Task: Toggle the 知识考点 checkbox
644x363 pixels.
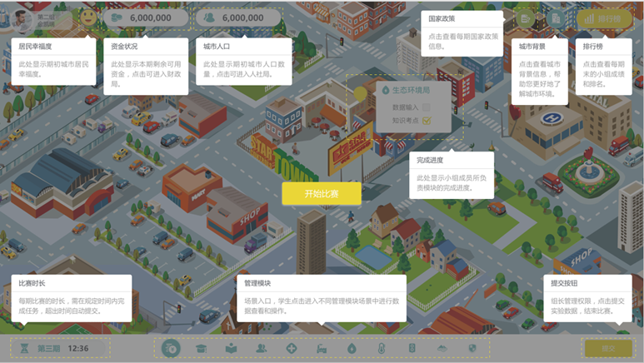Action: click(426, 122)
